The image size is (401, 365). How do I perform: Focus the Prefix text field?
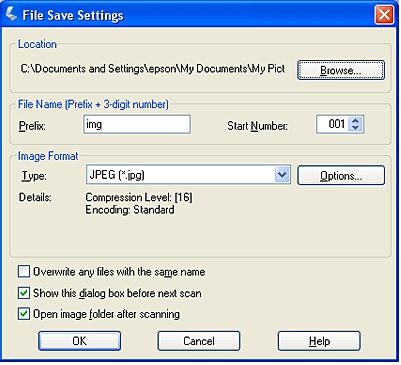coord(137,124)
